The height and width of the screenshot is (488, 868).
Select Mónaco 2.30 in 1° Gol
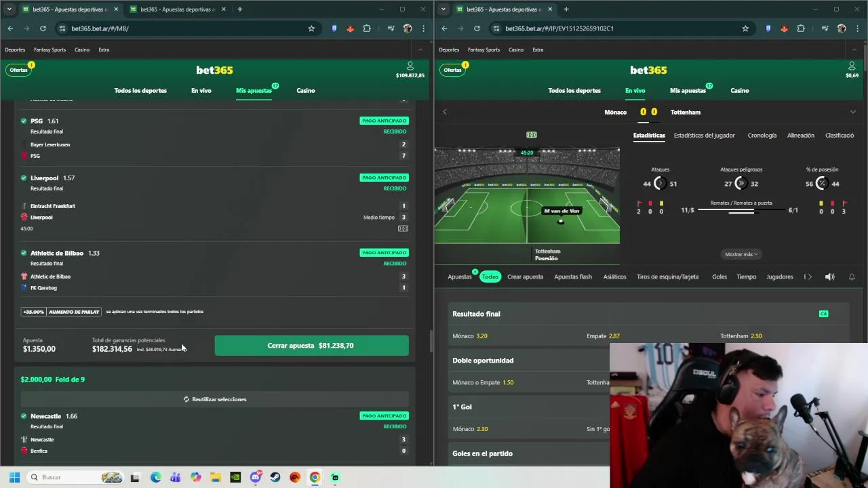click(x=470, y=429)
